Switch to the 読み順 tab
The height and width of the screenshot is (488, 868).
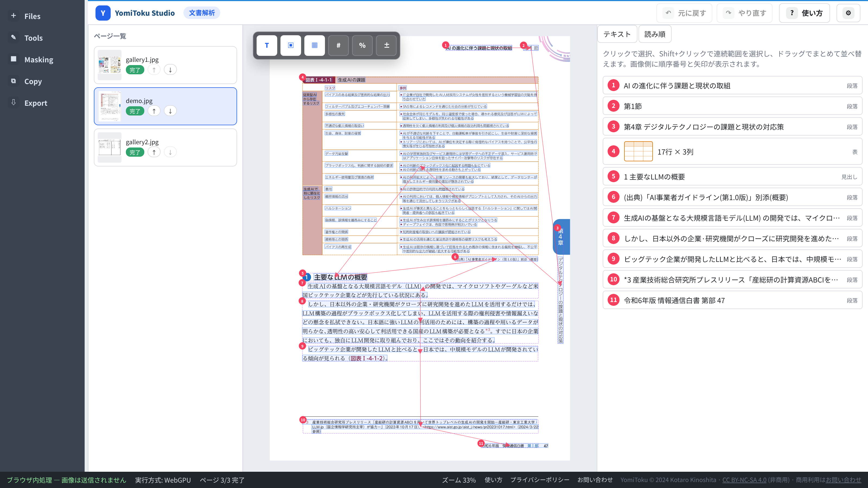(x=655, y=34)
